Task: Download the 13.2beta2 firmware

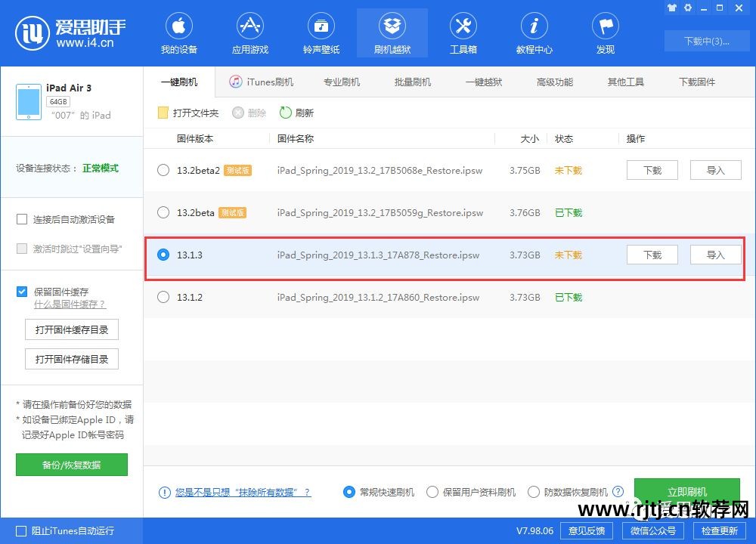Action: [652, 170]
